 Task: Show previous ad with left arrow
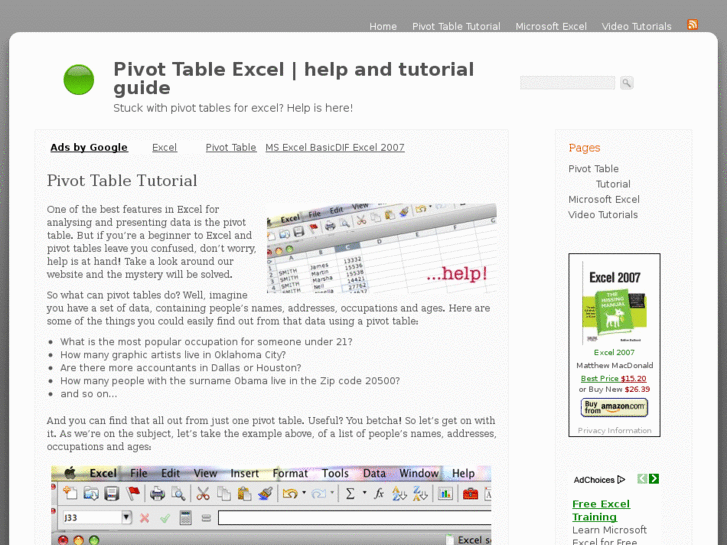642,479
